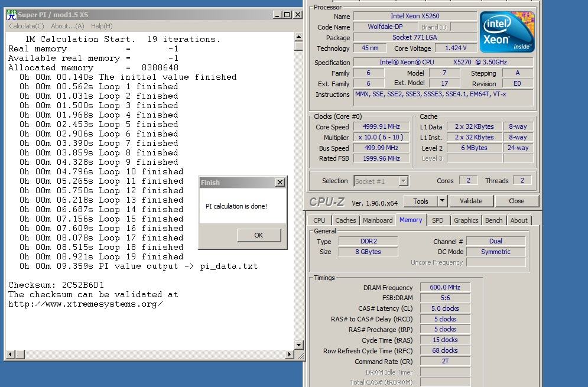The width and height of the screenshot is (588, 387).
Task: Click the Tools button in CPU-Z
Action: tap(420, 201)
